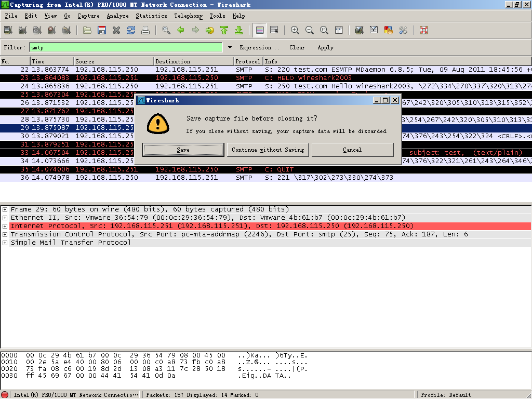Expand the Ethernet II tree node
This screenshot has height=399, width=532.
[x=5, y=218]
